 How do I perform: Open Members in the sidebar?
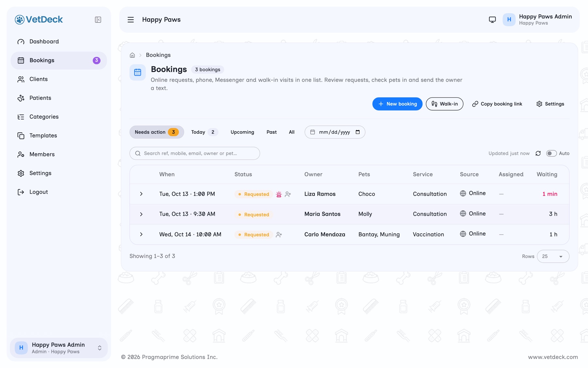59,154
